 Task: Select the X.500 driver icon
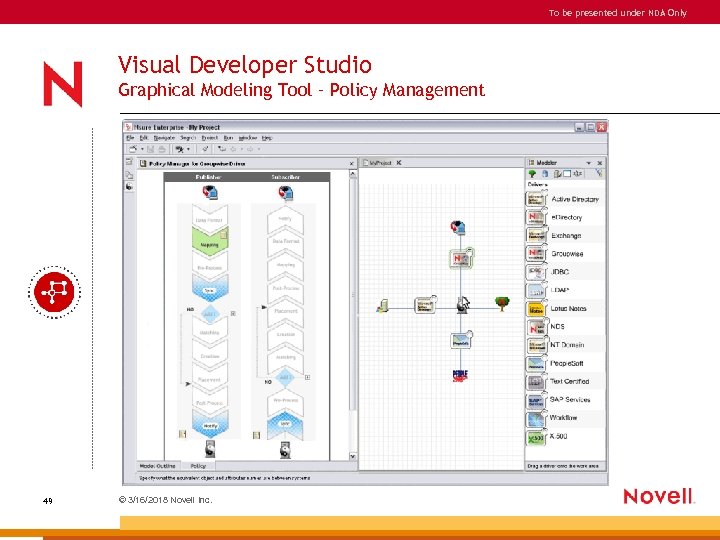click(535, 437)
